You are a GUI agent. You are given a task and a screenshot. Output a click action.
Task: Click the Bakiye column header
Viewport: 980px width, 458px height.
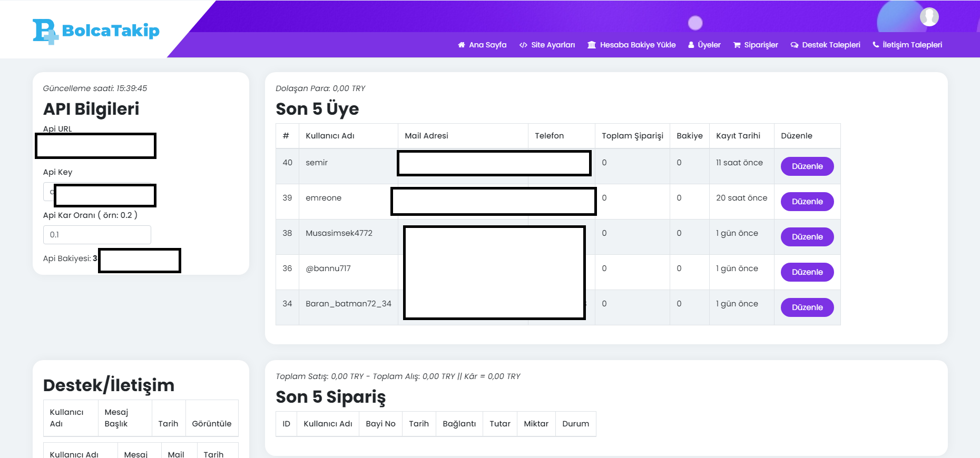pyautogui.click(x=689, y=136)
